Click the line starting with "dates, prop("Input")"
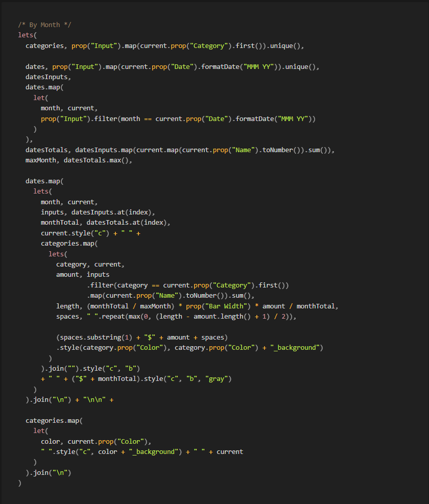The height and width of the screenshot is (504, 429). pos(173,66)
